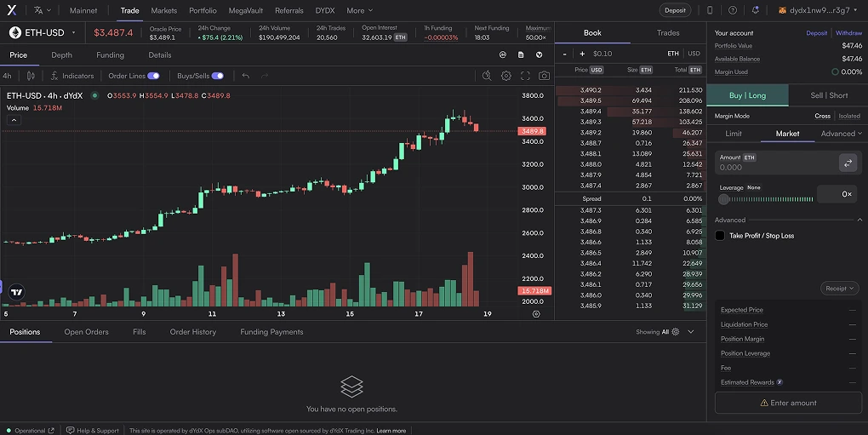Expand the Receipt dropdown
This screenshot has height=435, width=868.
(839, 288)
